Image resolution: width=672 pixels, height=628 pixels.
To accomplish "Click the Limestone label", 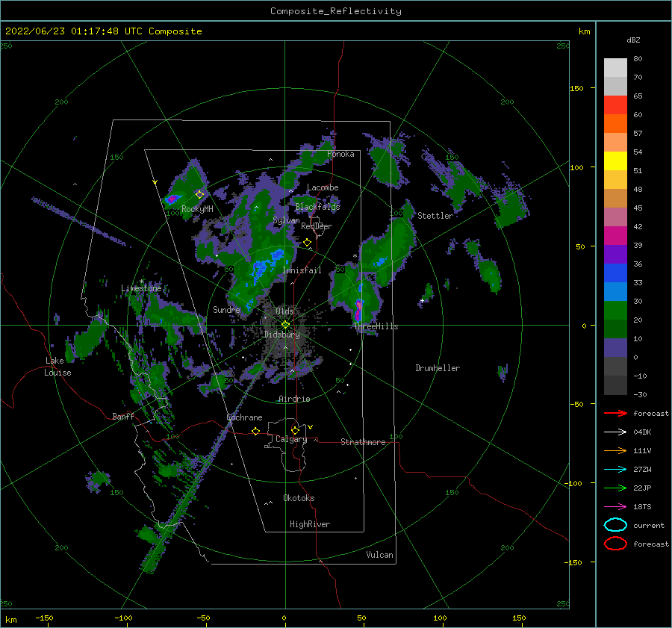I will (x=141, y=288).
